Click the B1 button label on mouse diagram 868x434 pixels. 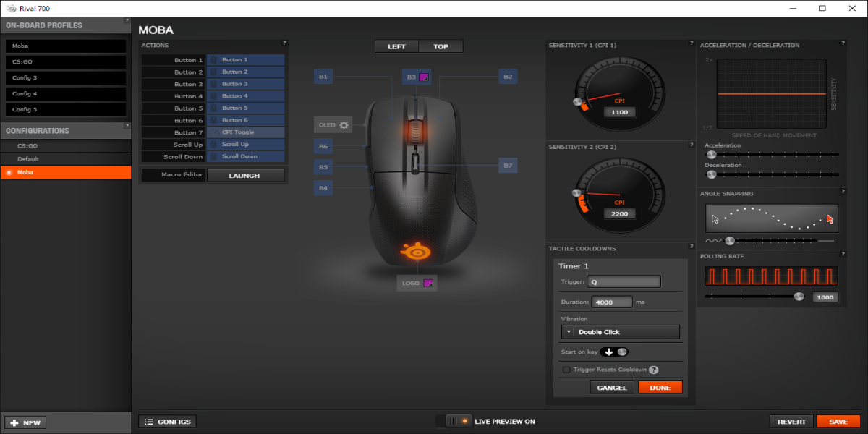323,76
